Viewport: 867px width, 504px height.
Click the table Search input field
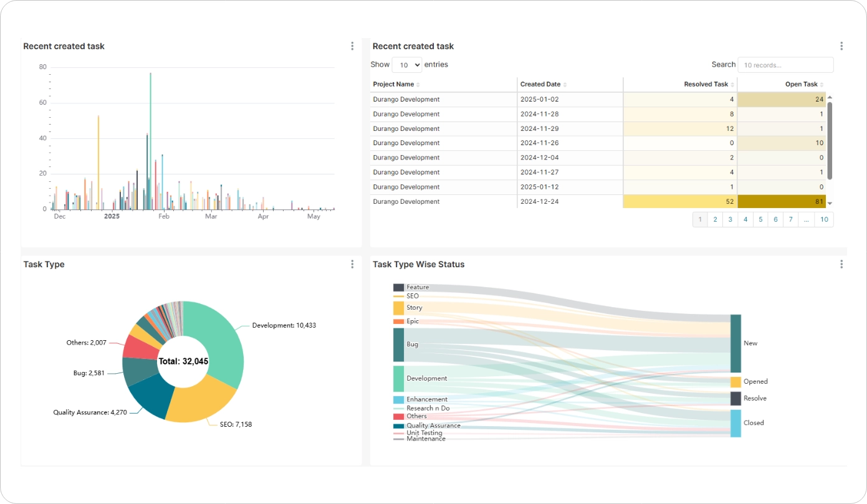[x=785, y=65]
